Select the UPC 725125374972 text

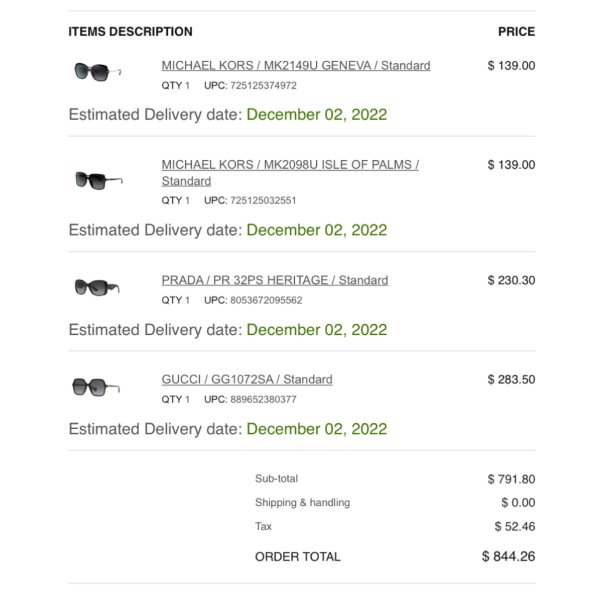click(x=263, y=85)
